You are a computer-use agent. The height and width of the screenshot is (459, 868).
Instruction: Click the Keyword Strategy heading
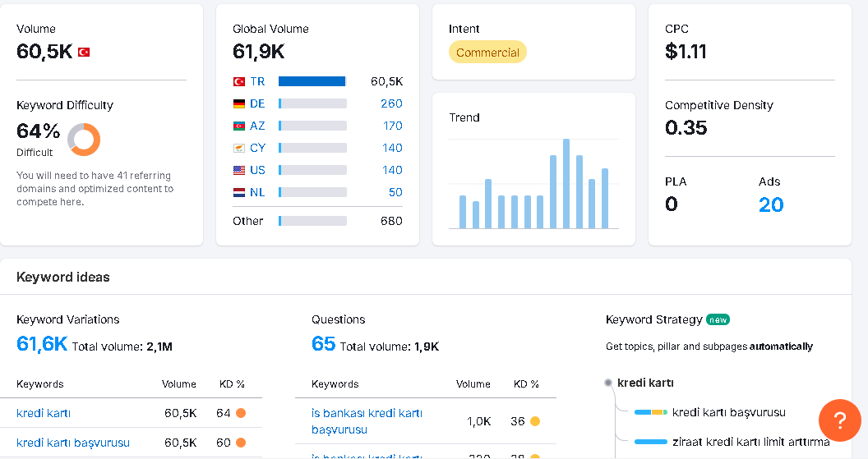point(653,319)
